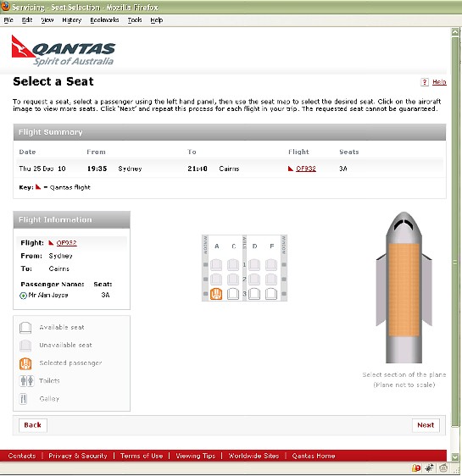Click the 'Flight Summary' panel header
Viewport: 462px width, 476px height.
pos(230,132)
